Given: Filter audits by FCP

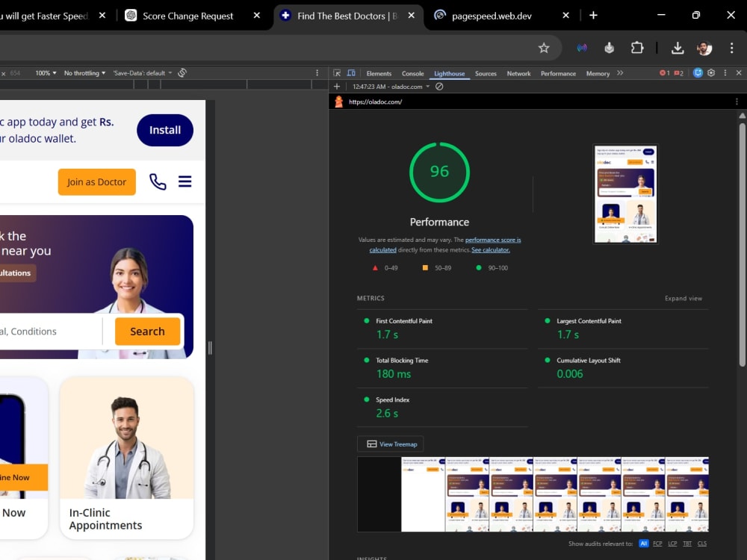Looking at the screenshot, I should [657, 544].
